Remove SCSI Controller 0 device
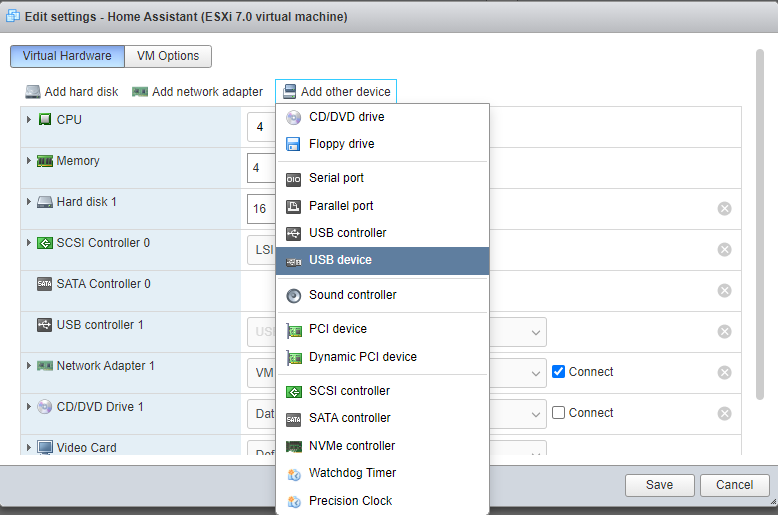 (x=724, y=250)
